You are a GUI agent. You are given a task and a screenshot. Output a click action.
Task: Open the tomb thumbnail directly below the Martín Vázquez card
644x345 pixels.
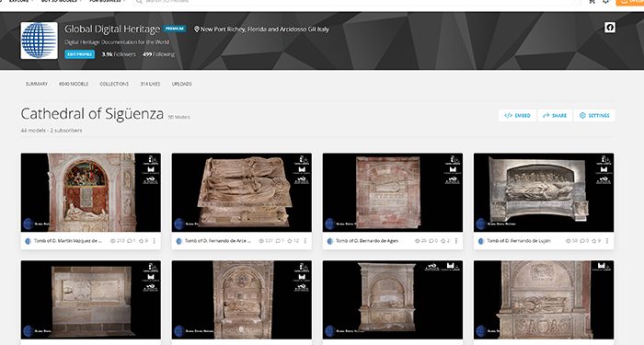[91, 300]
